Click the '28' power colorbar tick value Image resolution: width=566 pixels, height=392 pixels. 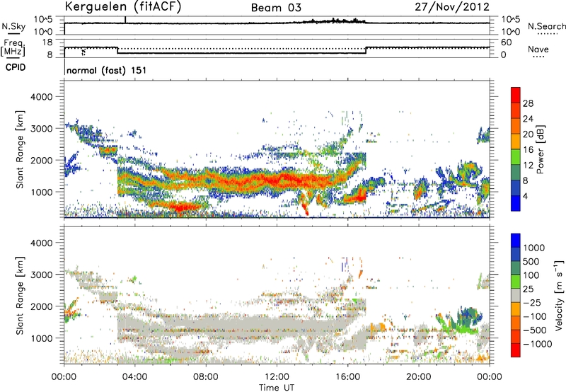point(528,103)
